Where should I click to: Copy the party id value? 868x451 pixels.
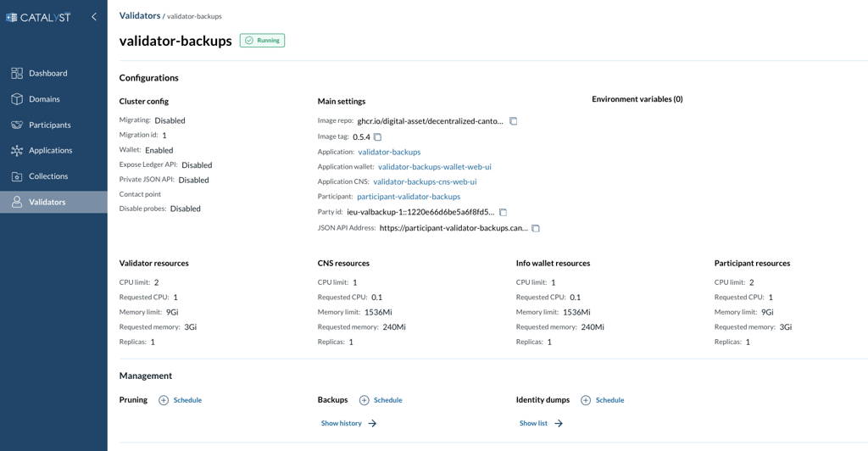pyautogui.click(x=503, y=213)
